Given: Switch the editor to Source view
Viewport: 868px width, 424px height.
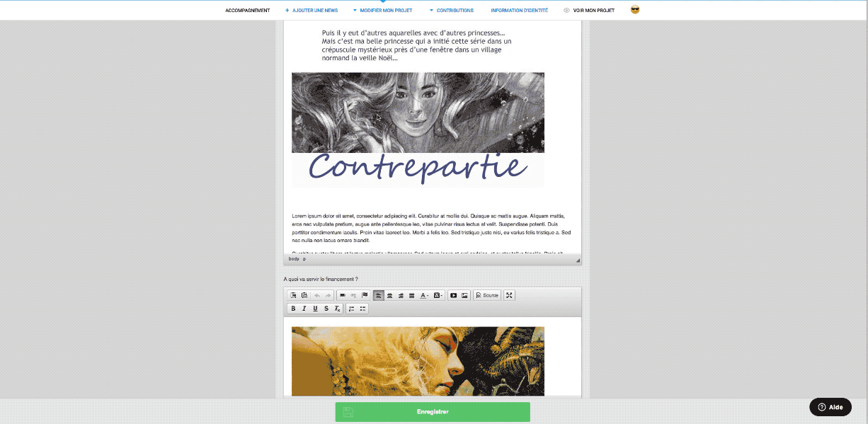Looking at the screenshot, I should coord(487,295).
